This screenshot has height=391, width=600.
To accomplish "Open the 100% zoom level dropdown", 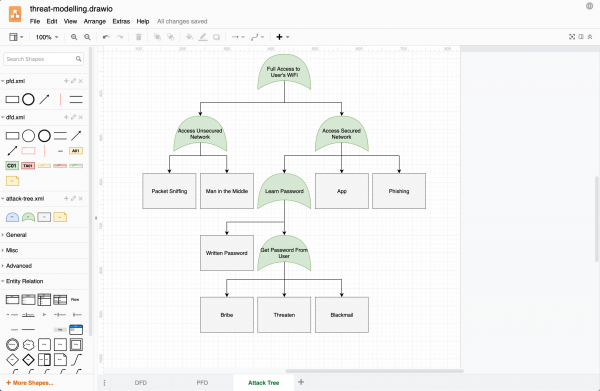I will click(47, 37).
